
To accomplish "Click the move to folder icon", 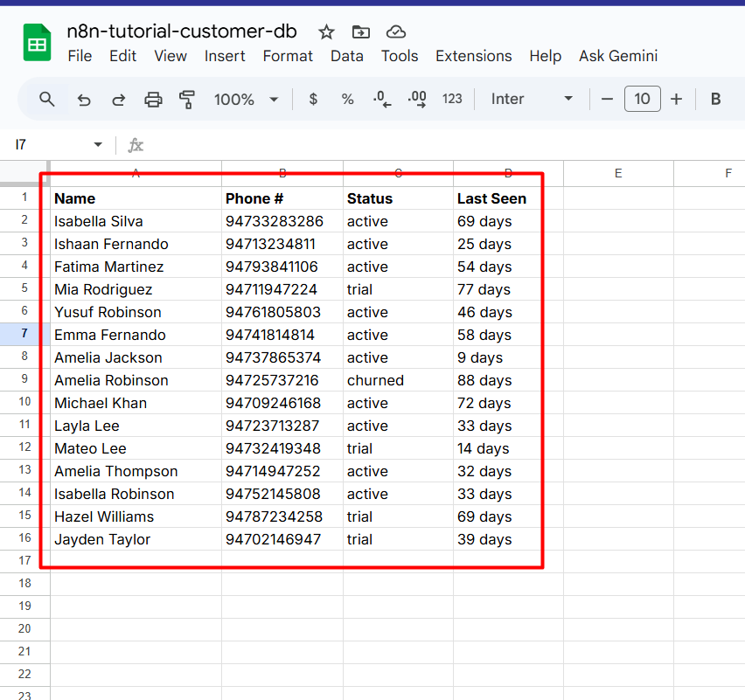I will tap(361, 32).
